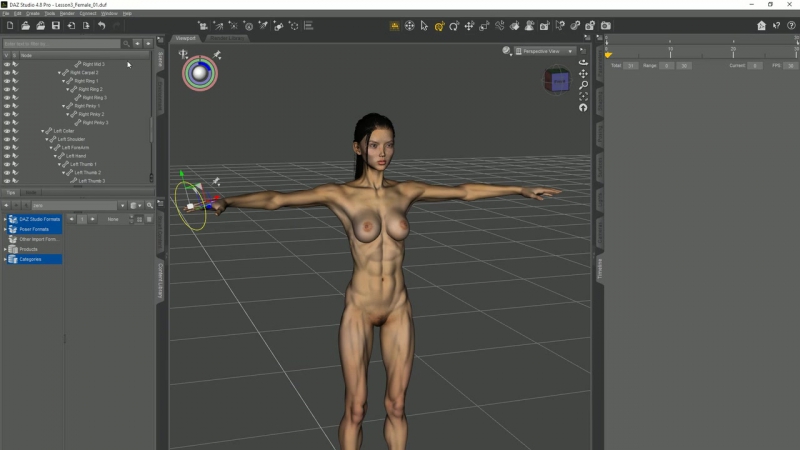This screenshot has height=450, width=800.
Task: Click the Undo arrow icon
Action: (101, 26)
